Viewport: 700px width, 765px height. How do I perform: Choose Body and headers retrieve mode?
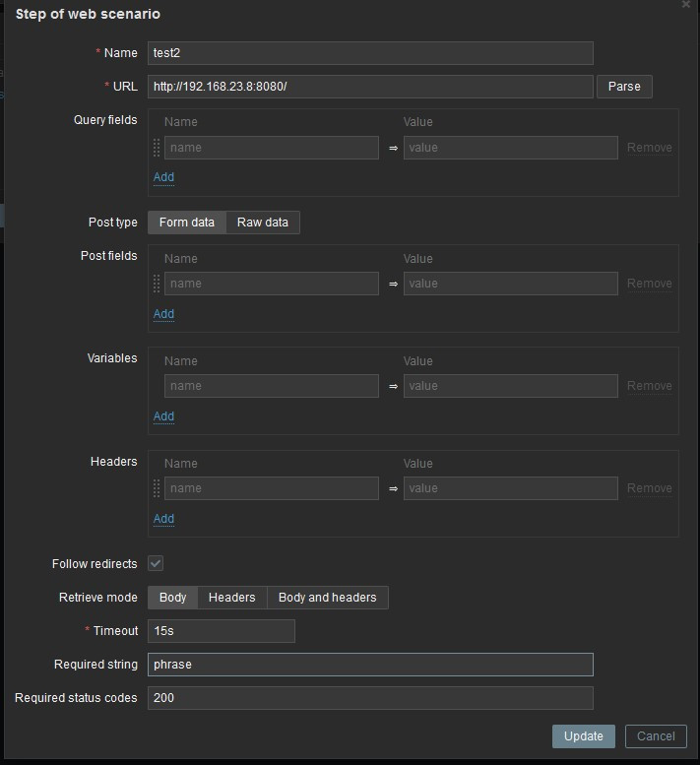click(328, 598)
